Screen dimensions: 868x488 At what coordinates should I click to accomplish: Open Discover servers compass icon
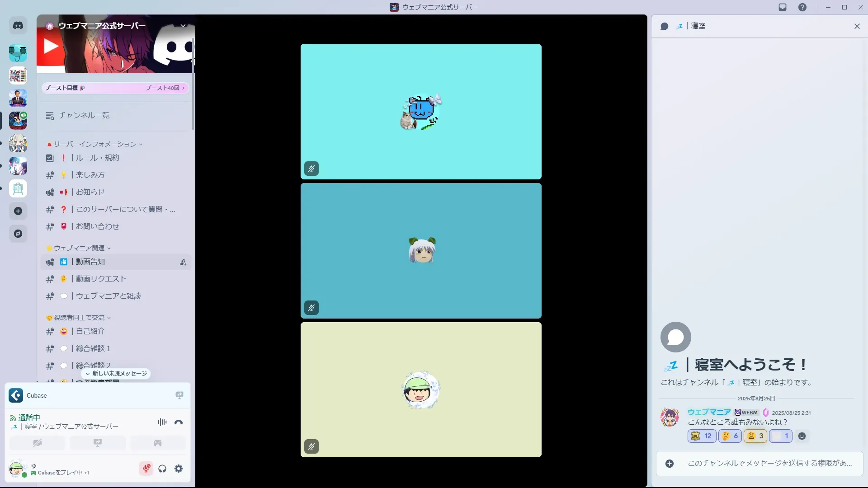click(x=18, y=234)
